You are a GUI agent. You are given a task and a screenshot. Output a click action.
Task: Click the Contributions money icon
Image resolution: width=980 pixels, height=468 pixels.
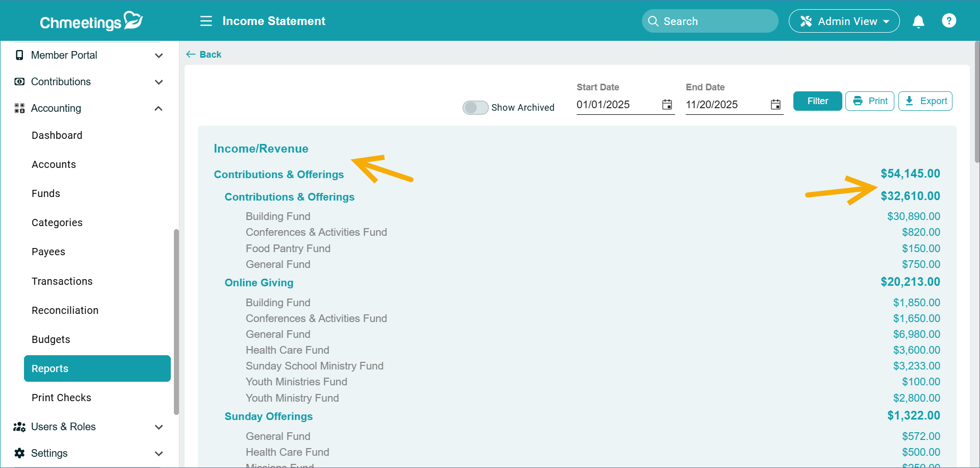19,82
